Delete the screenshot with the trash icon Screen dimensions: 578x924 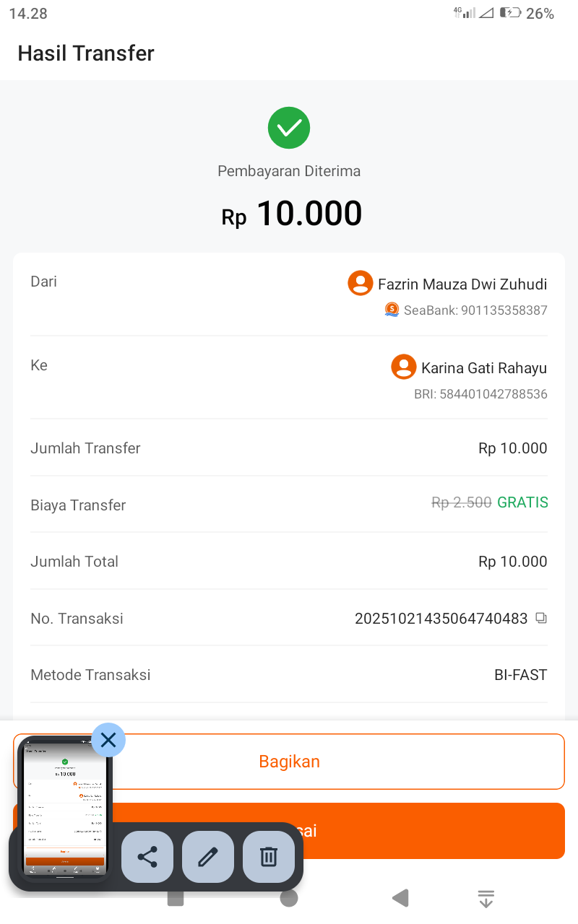269,857
